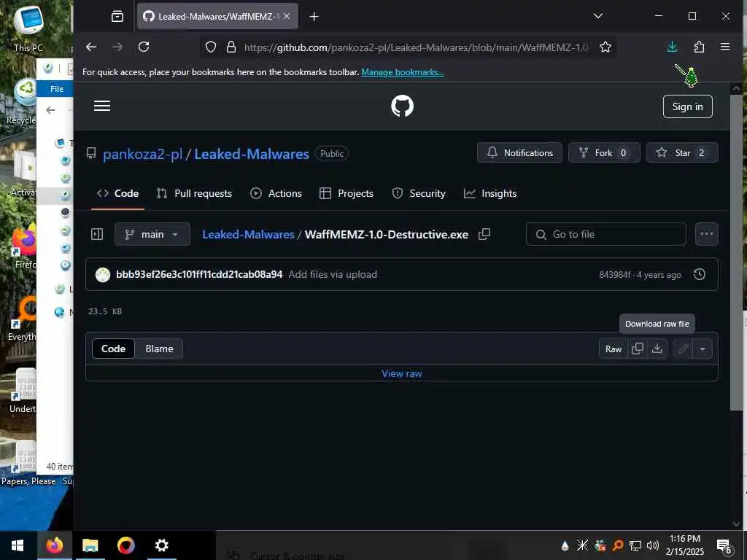Open the File tab in Explorer window

(57, 89)
